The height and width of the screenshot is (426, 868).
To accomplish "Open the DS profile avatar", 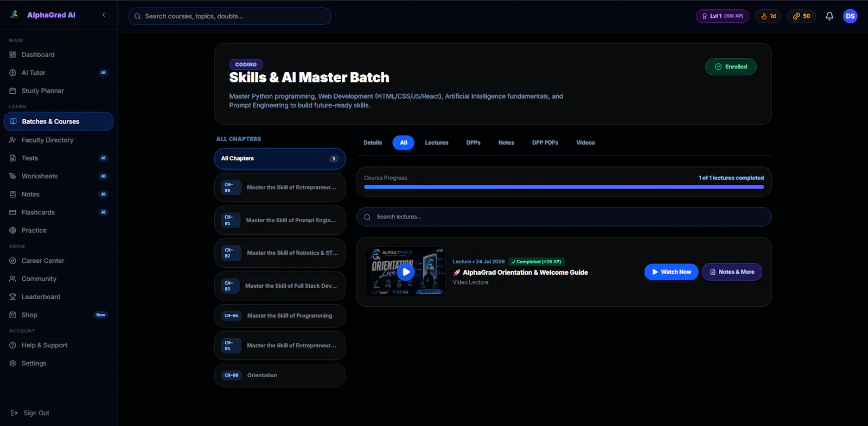I will 850,16.
